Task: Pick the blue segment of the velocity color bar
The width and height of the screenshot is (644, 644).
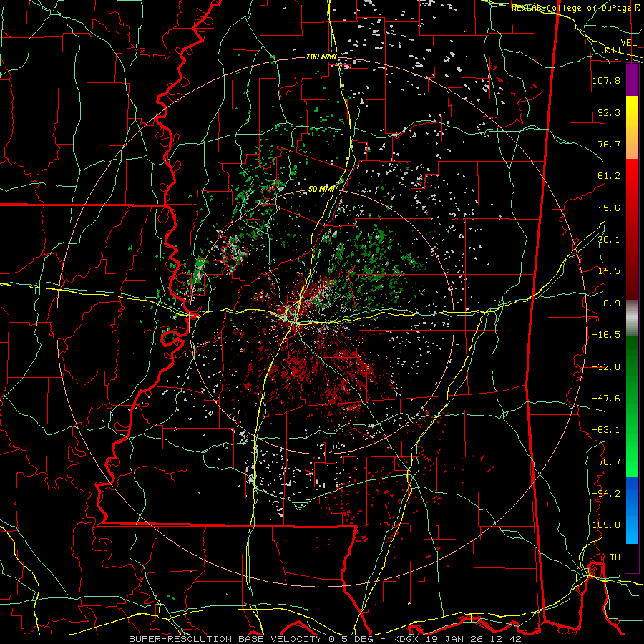Action: pyautogui.click(x=632, y=510)
